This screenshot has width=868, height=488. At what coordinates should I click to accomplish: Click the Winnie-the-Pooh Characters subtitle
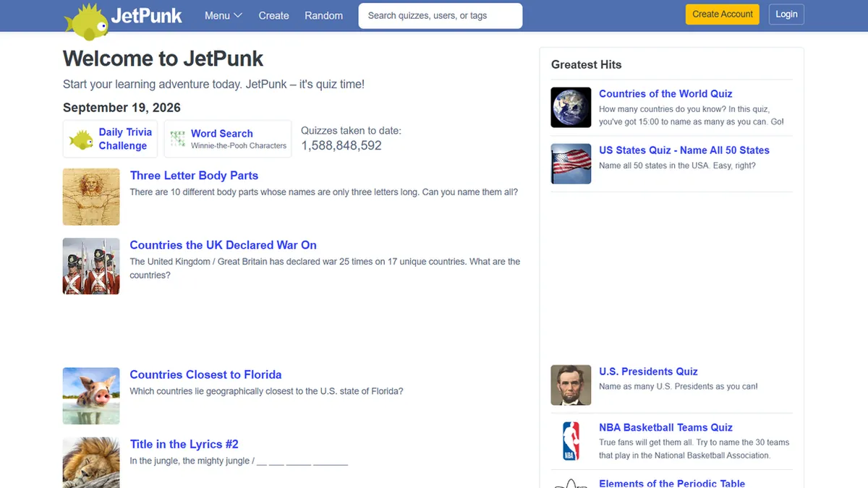(239, 145)
